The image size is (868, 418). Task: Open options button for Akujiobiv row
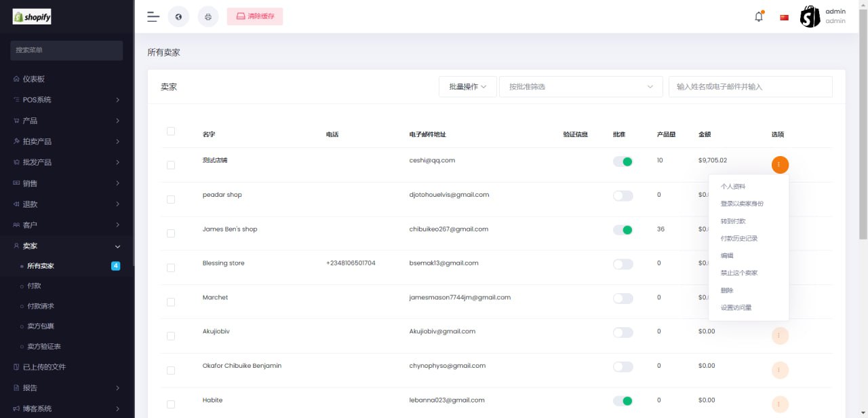point(780,335)
